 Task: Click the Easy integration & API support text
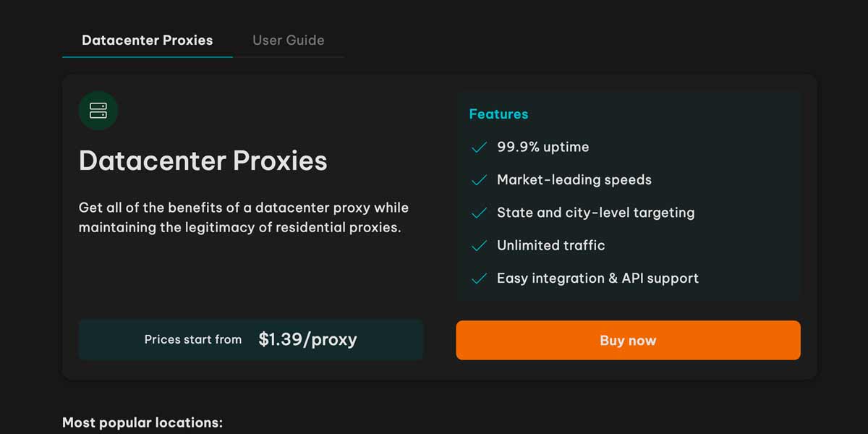tap(597, 278)
